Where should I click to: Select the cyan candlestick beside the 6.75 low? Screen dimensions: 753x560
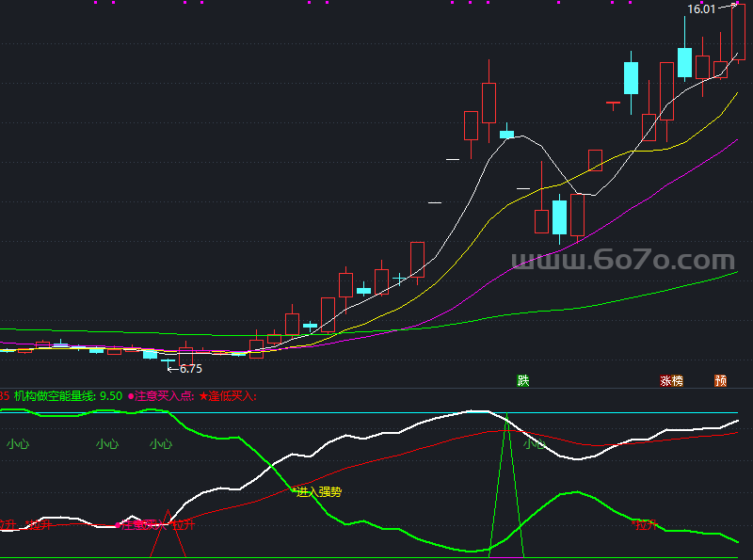[x=150, y=354]
